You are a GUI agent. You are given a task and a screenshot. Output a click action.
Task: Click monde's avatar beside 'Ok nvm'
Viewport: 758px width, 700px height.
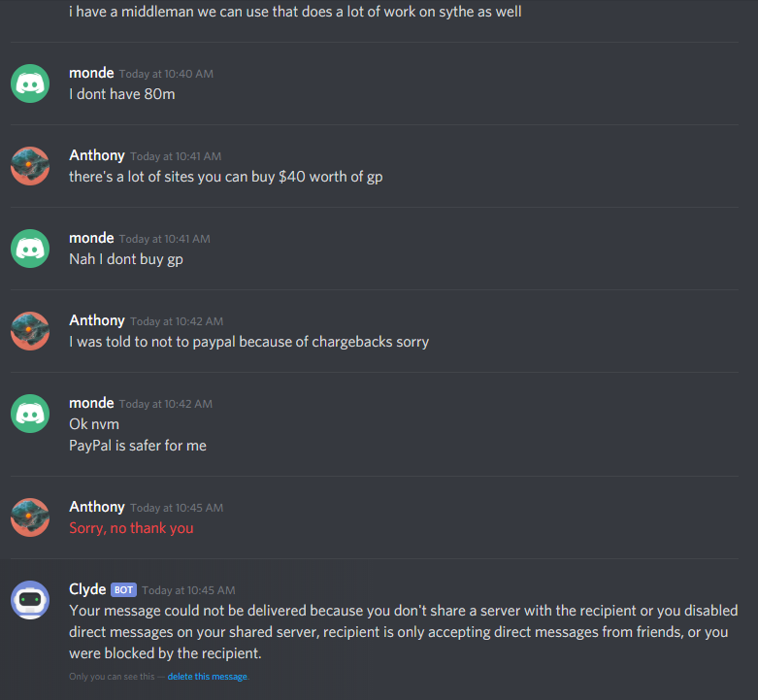click(30, 414)
